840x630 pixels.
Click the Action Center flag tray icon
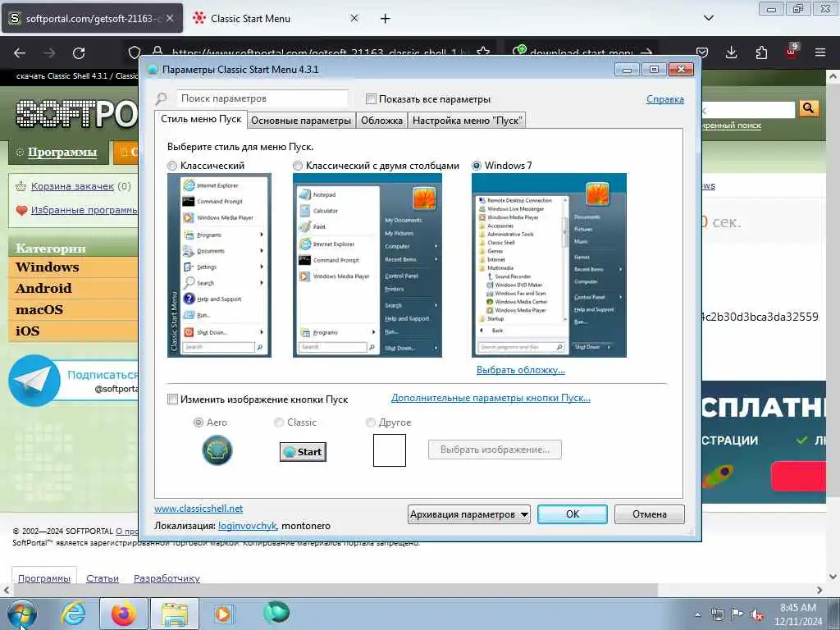click(737, 615)
